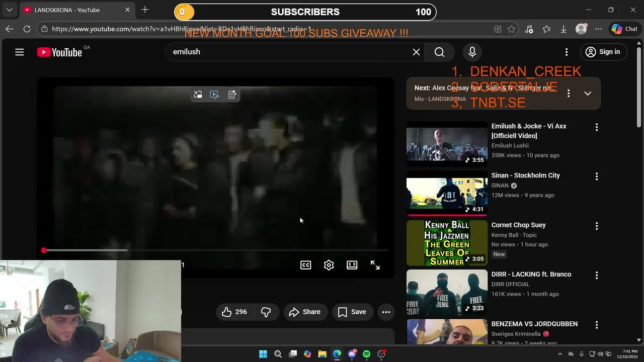Open options for DIRR - LACKING video
This screenshot has width=644, height=362.
coord(597,276)
